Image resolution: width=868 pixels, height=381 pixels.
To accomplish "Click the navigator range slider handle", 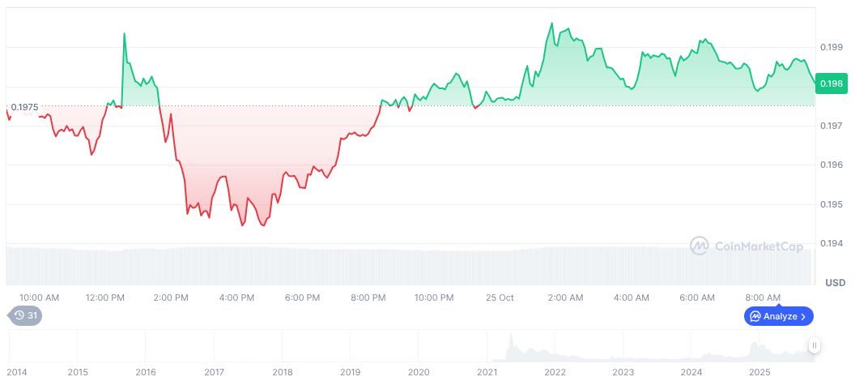I will pos(815,345).
